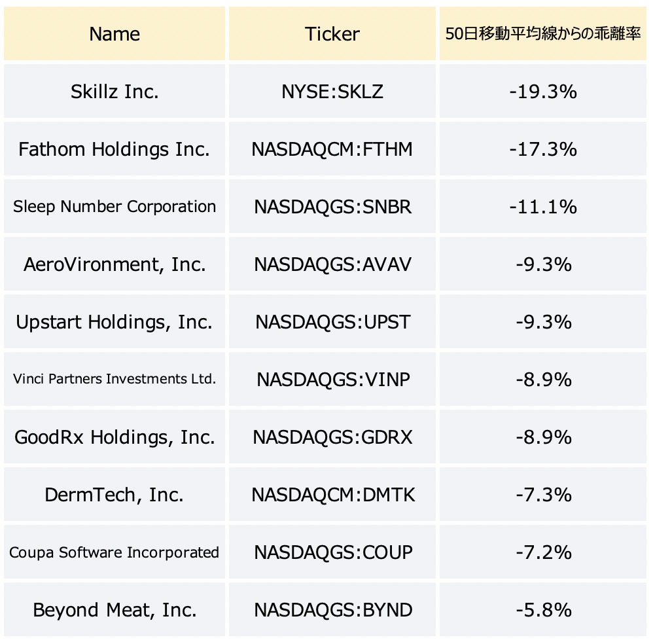Click the NASDAQCM:DMTK ticker cell
Image resolution: width=653 pixels, height=644 pixels.
coord(332,495)
